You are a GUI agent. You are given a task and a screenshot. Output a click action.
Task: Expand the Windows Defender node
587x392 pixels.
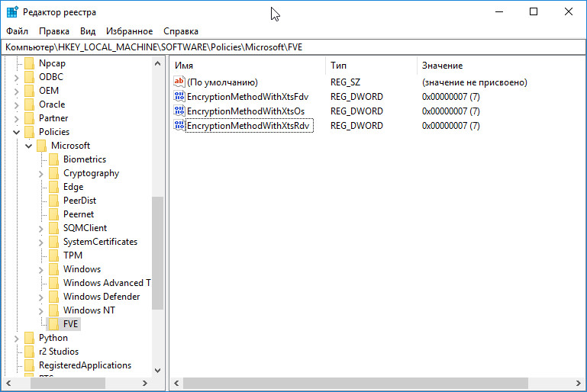click(41, 297)
